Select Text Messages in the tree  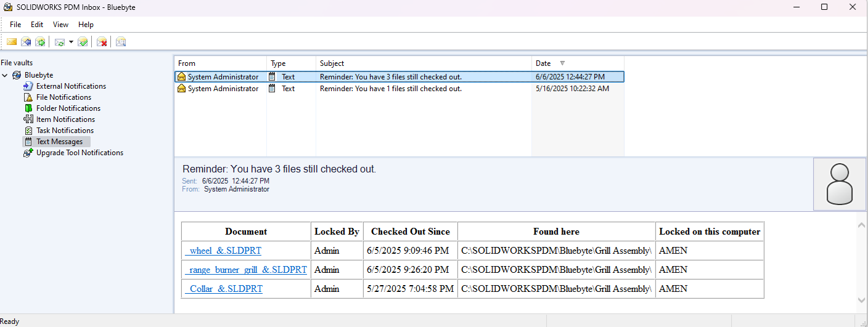click(x=59, y=142)
